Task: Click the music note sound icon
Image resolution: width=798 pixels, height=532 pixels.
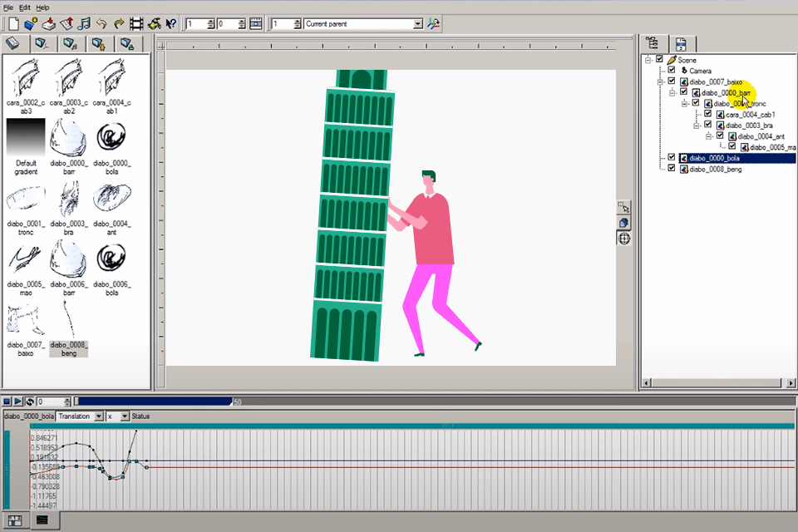Action: click(x=83, y=24)
